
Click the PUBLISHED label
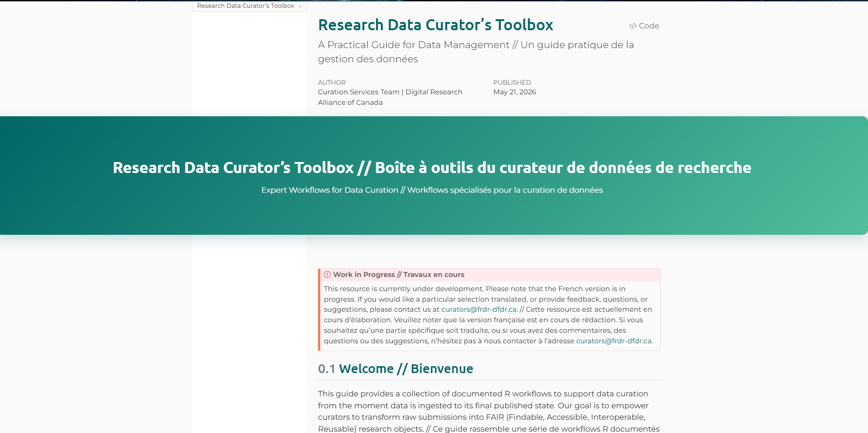pos(512,82)
